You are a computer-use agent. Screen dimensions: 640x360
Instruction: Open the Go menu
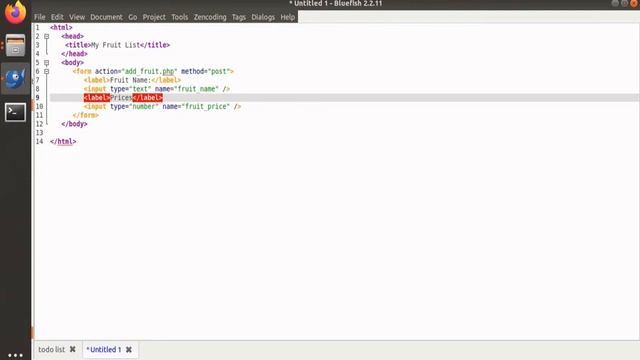click(x=133, y=17)
